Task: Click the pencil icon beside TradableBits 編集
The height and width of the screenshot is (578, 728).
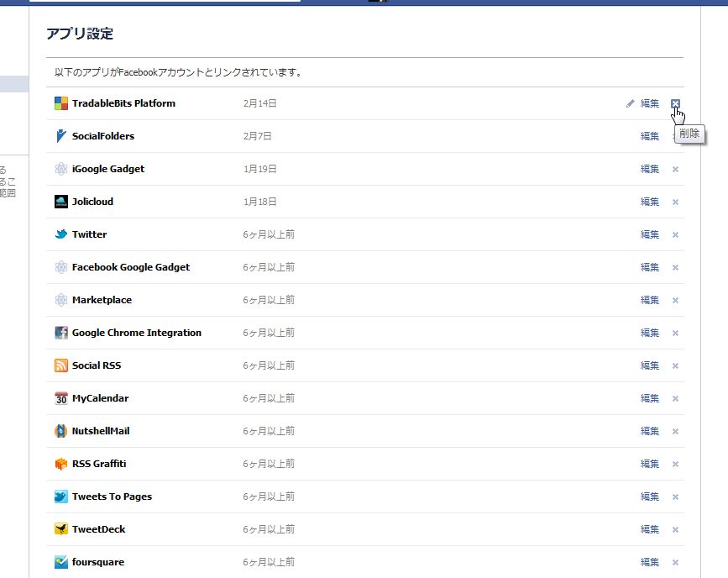Action: tap(630, 103)
